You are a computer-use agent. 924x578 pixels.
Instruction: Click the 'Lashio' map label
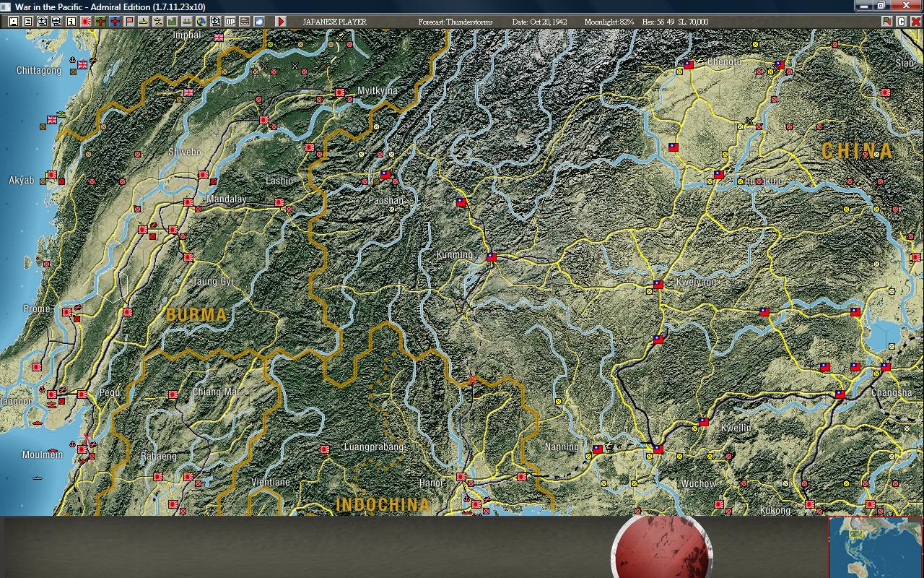tap(280, 181)
